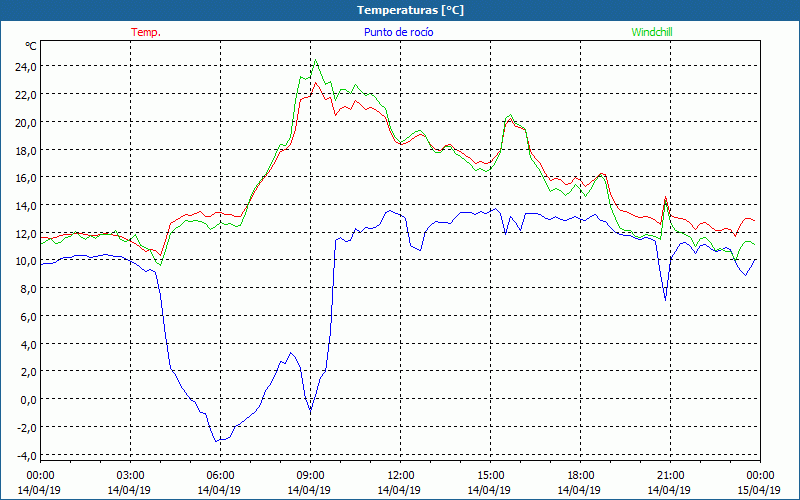Screen dimensions: 800x500
Task: Click the 03:00 time axis label
Action: (130, 476)
